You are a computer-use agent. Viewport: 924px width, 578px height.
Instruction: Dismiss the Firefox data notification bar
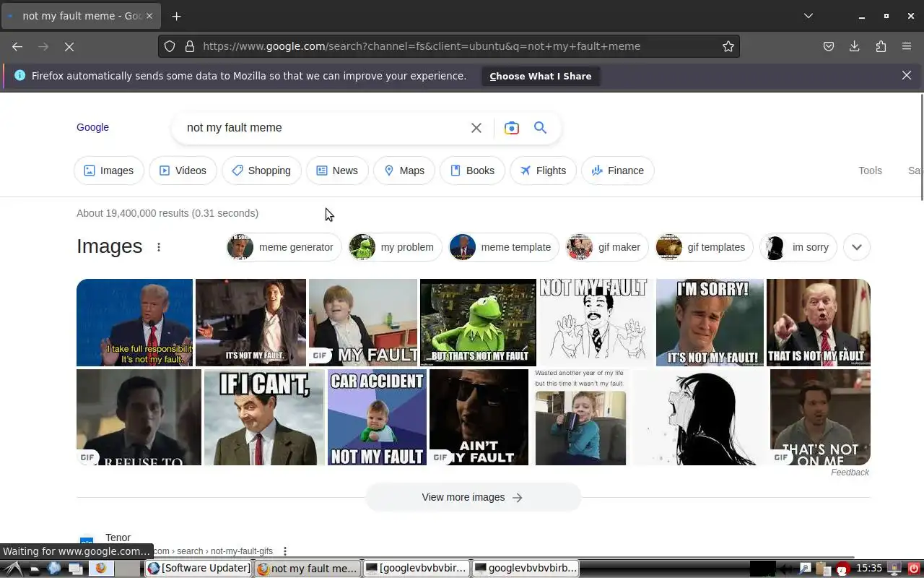pos(907,75)
